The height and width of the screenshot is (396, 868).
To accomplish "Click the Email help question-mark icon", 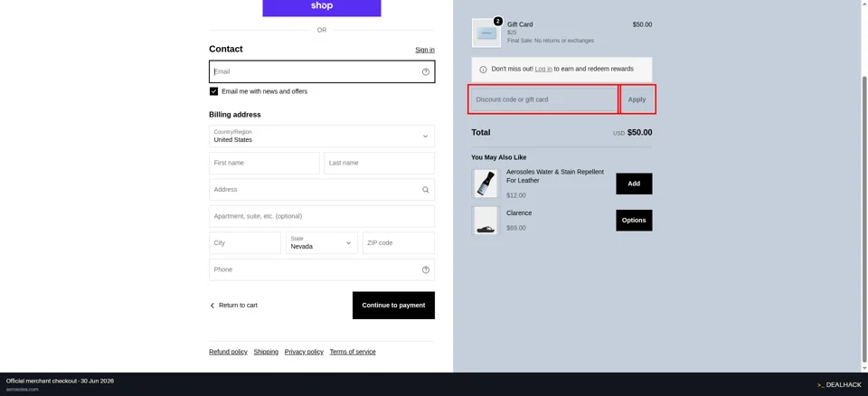I will (426, 72).
